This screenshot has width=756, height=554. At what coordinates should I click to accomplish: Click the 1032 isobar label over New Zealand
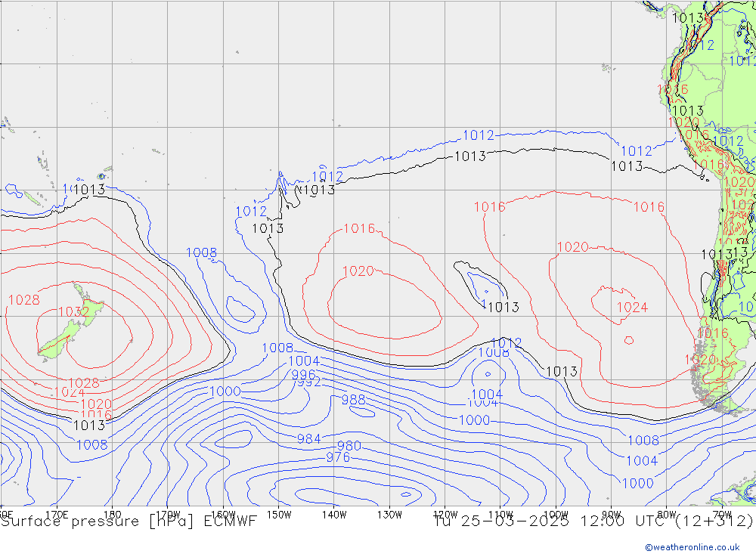74,311
